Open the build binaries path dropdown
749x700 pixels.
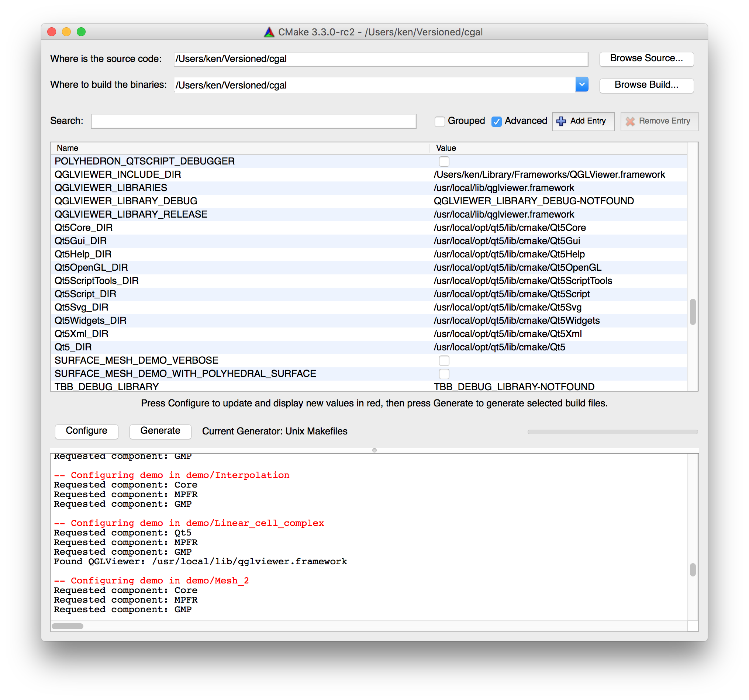[582, 84]
